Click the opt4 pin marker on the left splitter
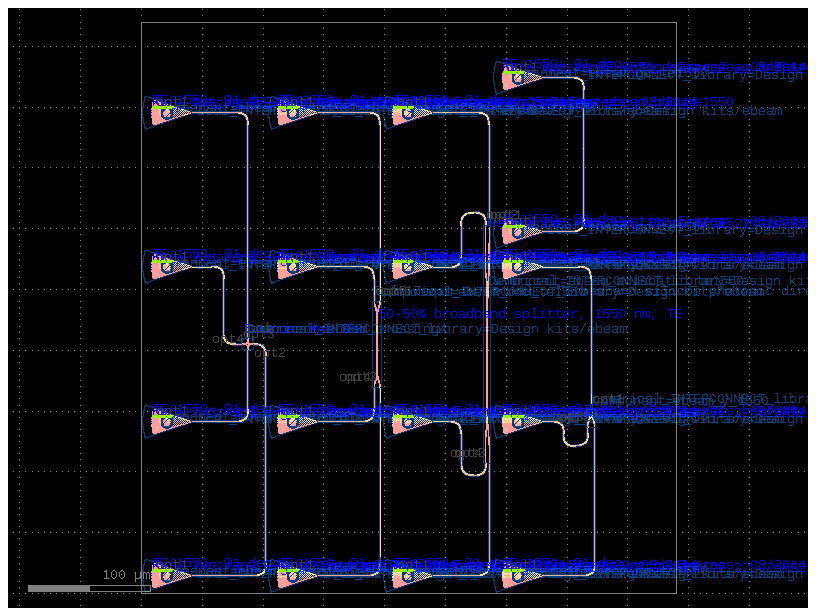 pyautogui.click(x=227, y=338)
